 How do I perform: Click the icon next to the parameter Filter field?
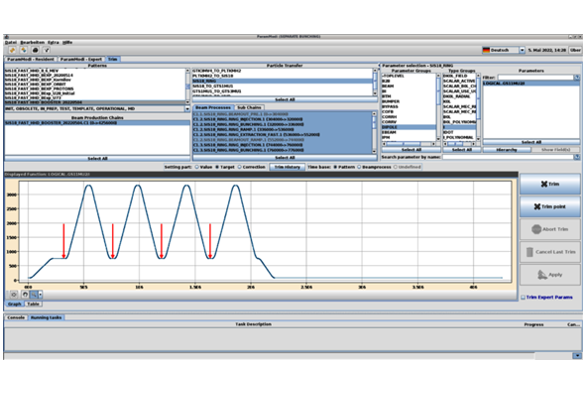tap(577, 77)
